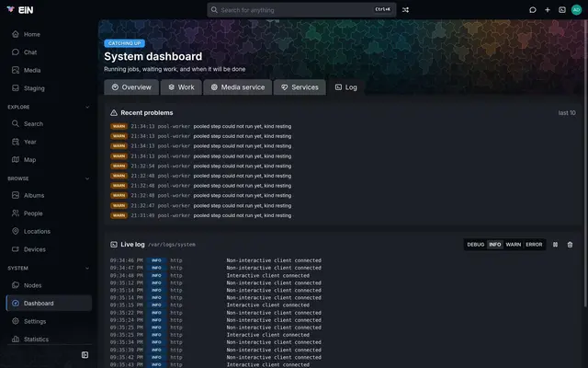Open the AD user avatar

[576, 10]
